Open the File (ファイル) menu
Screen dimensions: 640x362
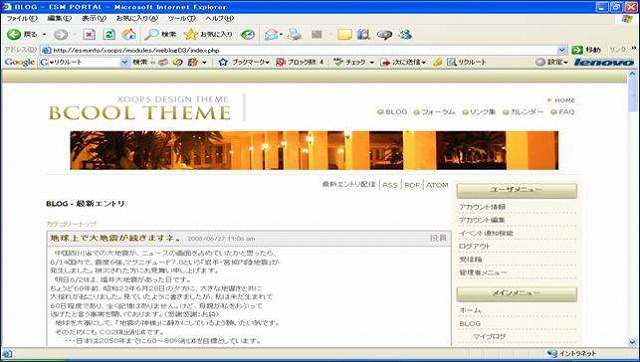tap(22, 19)
